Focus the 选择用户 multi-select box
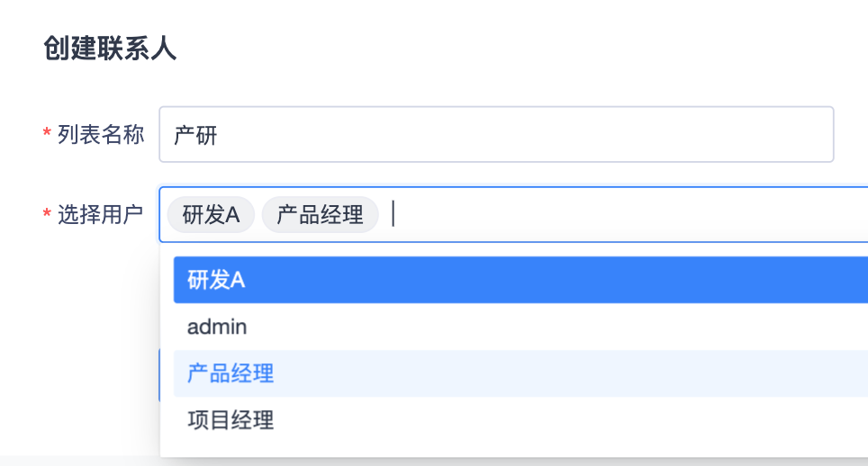 tap(630, 215)
